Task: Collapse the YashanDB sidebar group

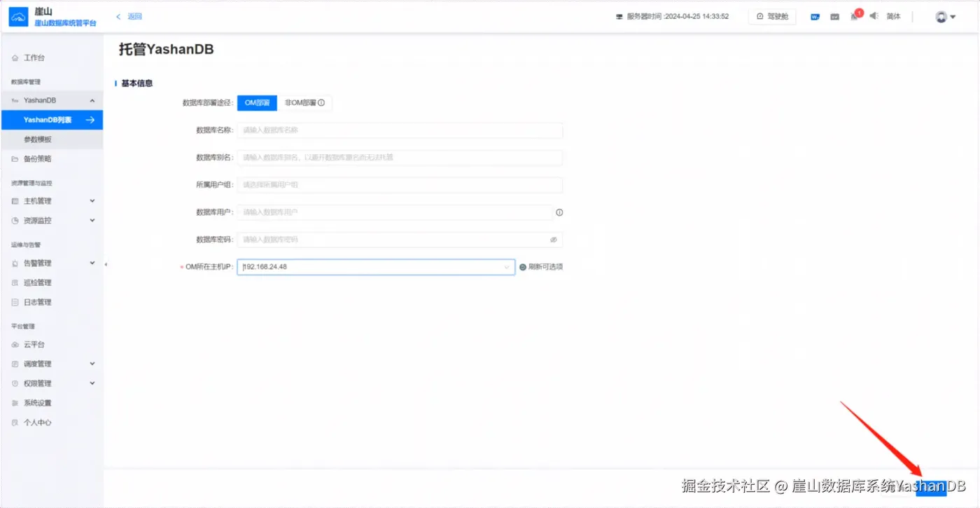Action: [92, 101]
